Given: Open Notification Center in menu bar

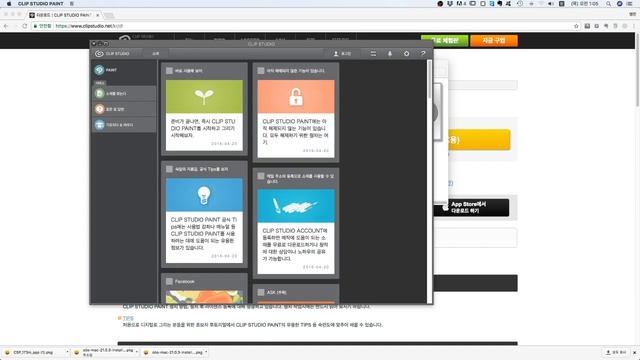Looking at the screenshot, I should pyautogui.click(x=630, y=4).
